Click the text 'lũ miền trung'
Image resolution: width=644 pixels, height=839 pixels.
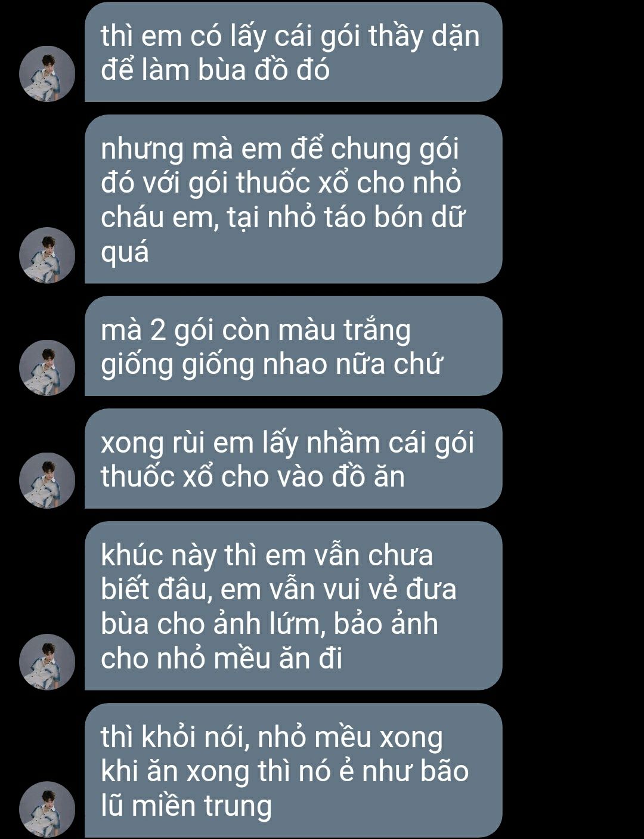click(x=186, y=806)
